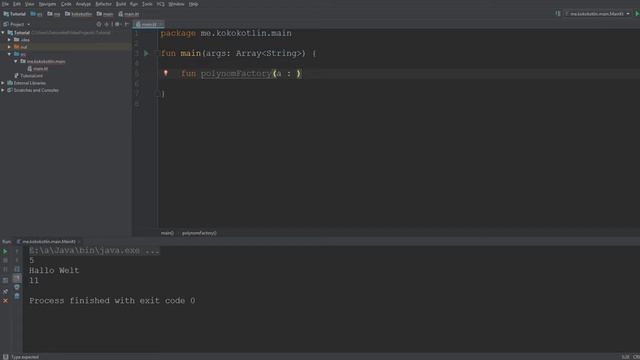
Task: Click the kokokotlin breadcrumb in navigation bar
Action: (x=78, y=14)
